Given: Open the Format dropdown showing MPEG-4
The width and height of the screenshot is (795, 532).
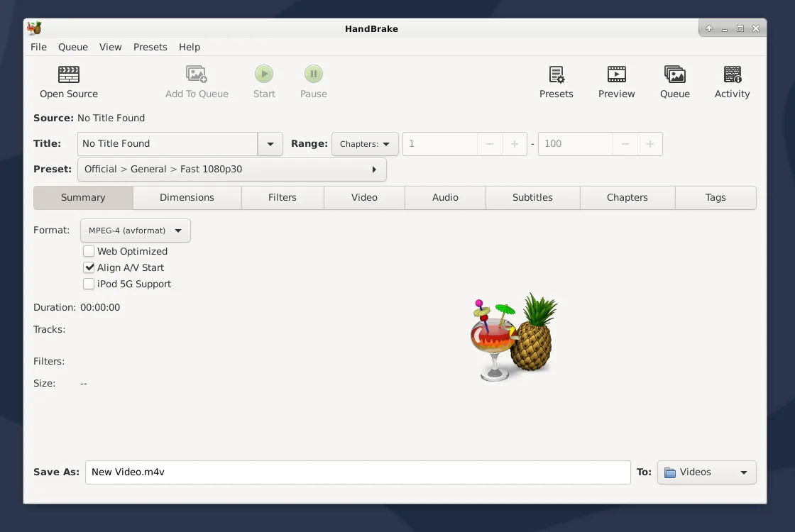Looking at the screenshot, I should [x=135, y=230].
